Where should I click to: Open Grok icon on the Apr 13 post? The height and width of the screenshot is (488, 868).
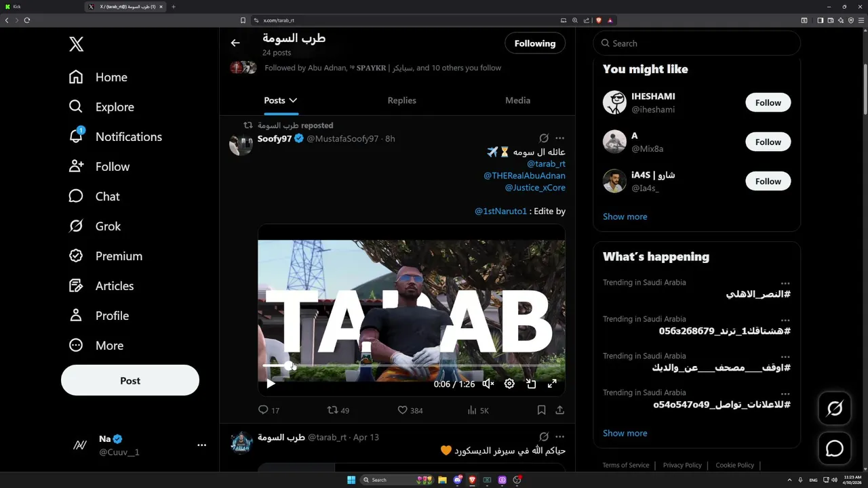coord(544,437)
